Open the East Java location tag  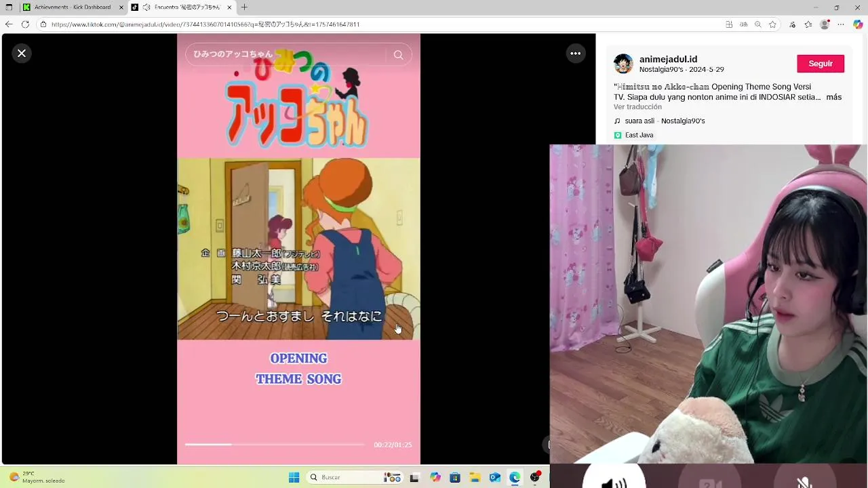click(x=633, y=135)
